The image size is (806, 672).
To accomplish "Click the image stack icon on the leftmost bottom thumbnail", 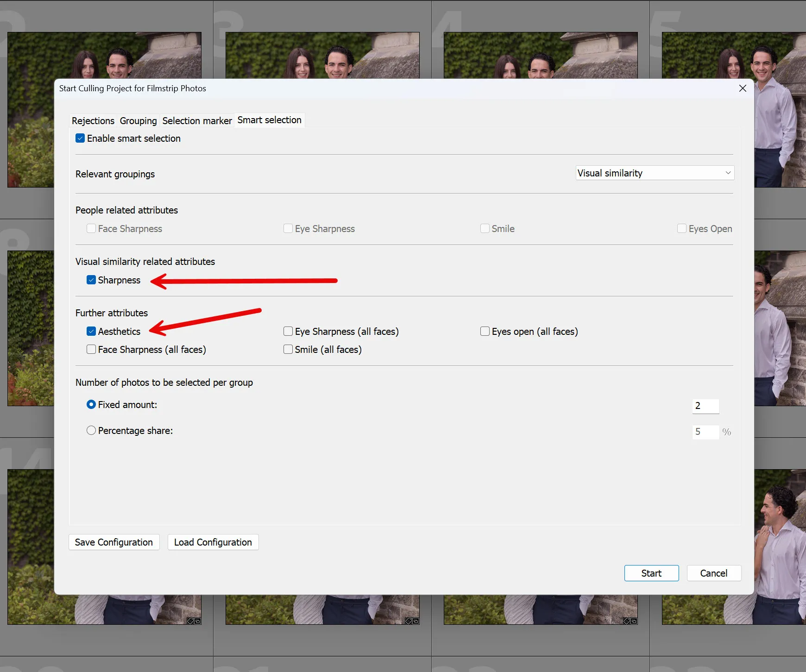I will click(x=198, y=621).
